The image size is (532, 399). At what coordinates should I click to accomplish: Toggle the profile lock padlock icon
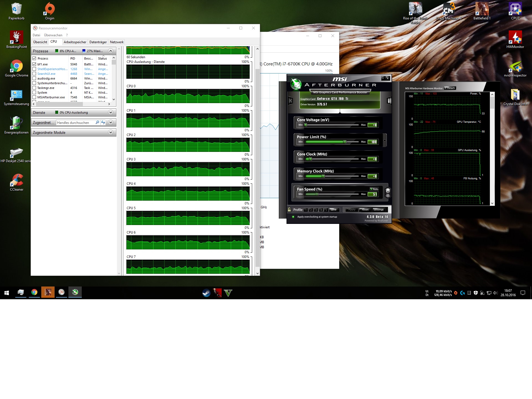(x=289, y=209)
